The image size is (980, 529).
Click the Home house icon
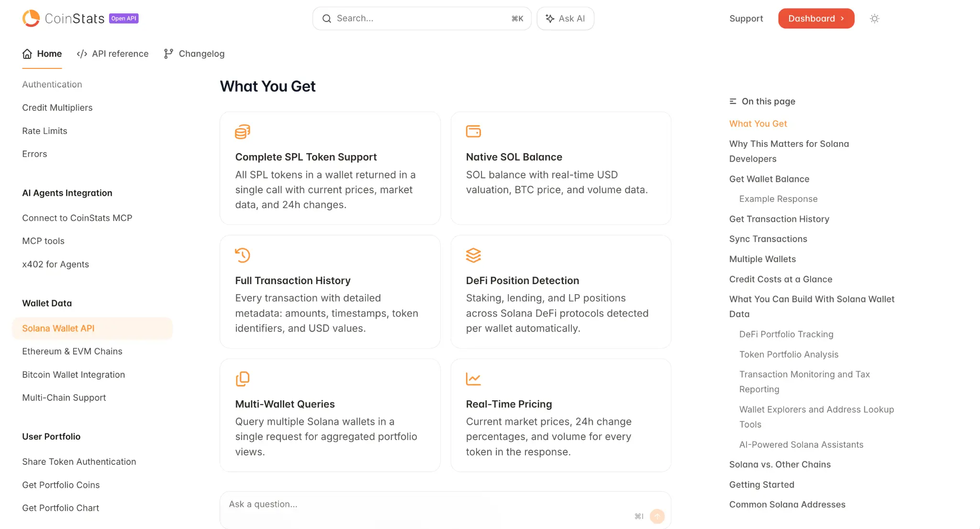pyautogui.click(x=27, y=54)
